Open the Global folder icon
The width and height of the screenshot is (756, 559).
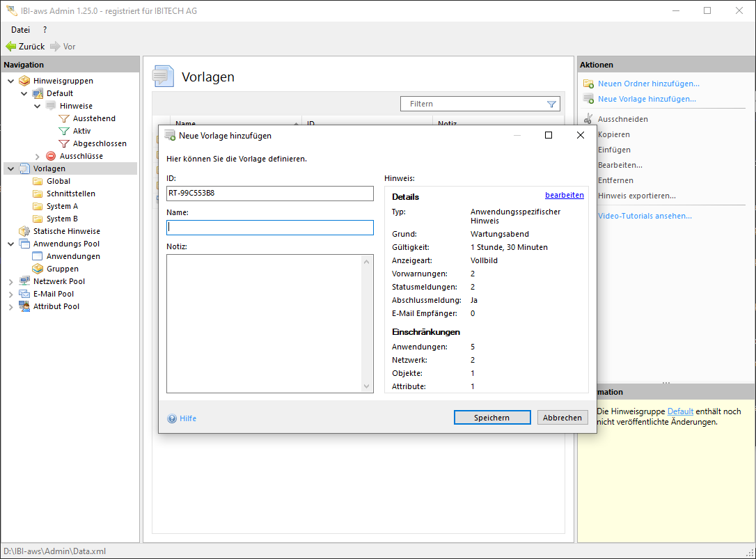coord(38,181)
